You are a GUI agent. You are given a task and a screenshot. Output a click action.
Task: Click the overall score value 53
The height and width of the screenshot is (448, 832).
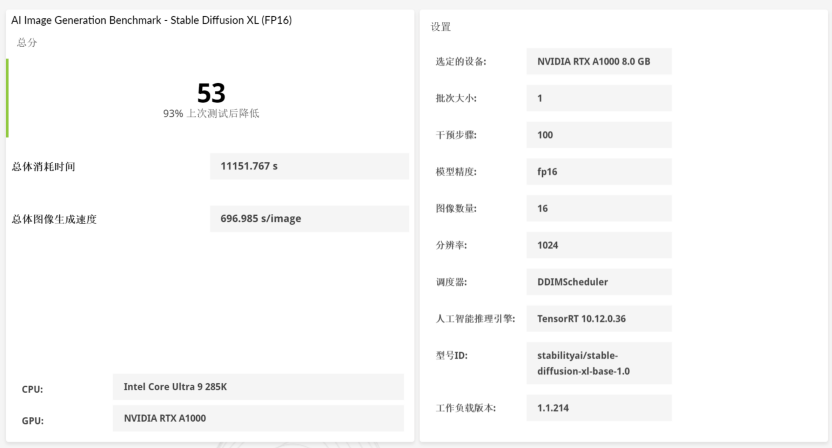211,93
